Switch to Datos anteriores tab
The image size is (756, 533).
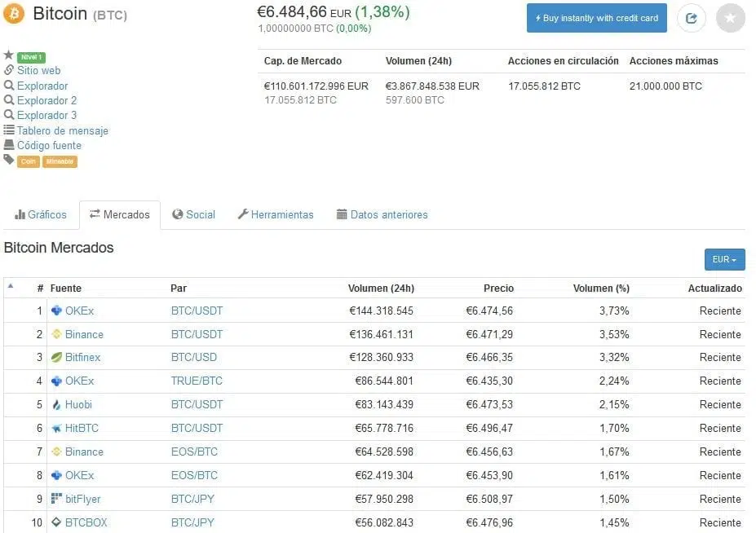click(x=382, y=214)
